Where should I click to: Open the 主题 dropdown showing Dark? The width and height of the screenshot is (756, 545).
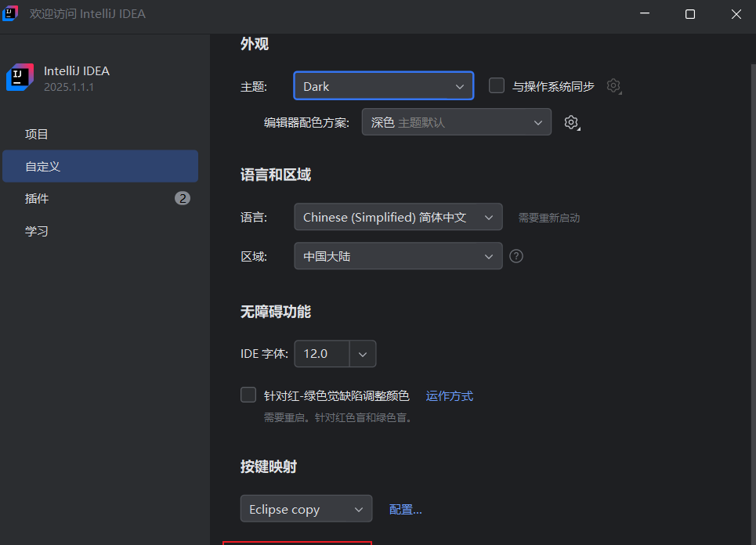[x=384, y=86]
